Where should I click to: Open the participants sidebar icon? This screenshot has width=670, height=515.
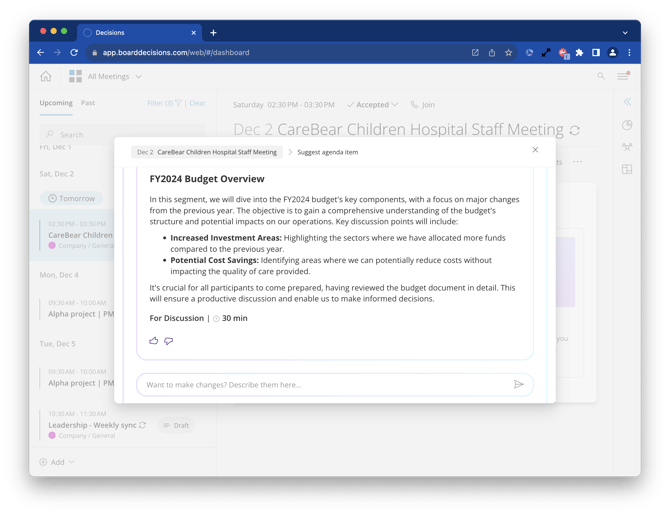coord(627,147)
